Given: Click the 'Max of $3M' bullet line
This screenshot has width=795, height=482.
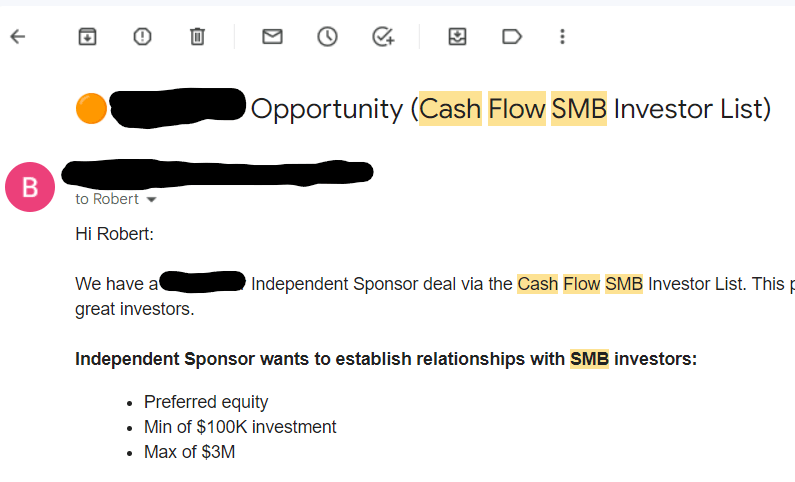Looking at the screenshot, I should click(190, 452).
